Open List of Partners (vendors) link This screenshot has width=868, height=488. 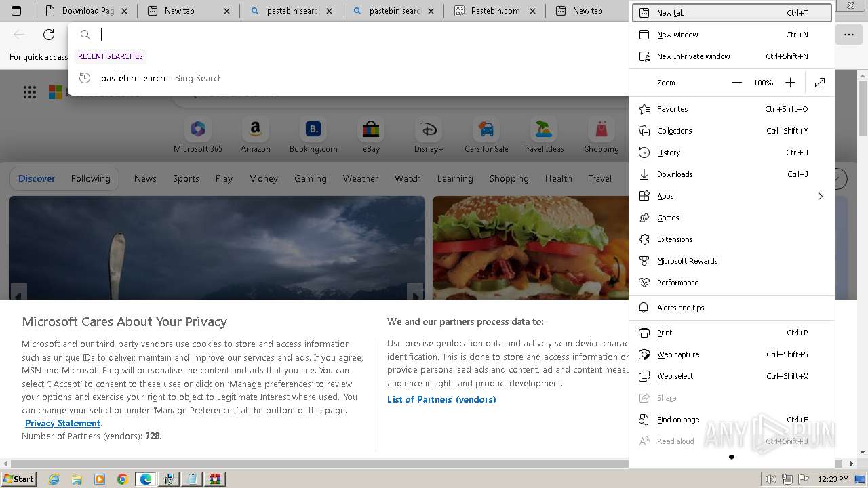pyautogui.click(x=441, y=399)
